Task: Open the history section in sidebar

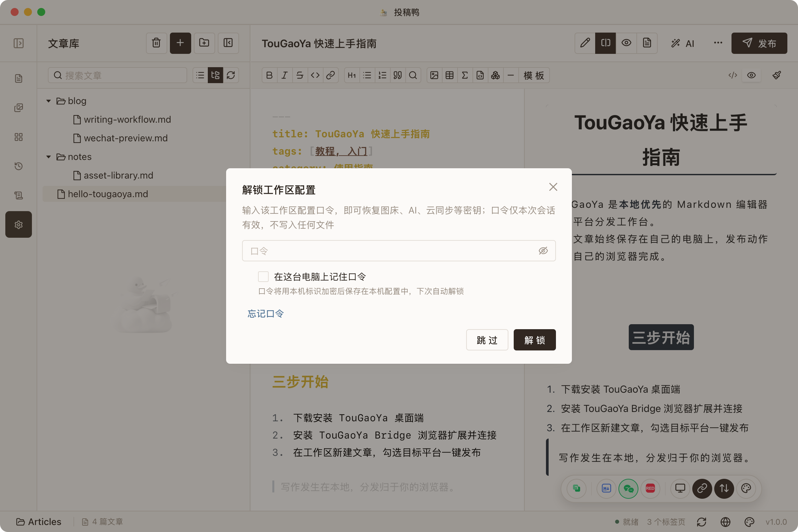Action: pyautogui.click(x=19, y=166)
